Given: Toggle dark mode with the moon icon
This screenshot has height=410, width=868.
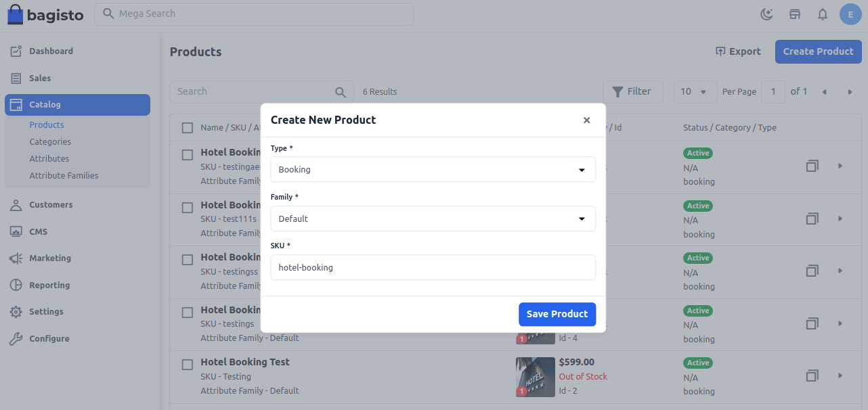Looking at the screenshot, I should pyautogui.click(x=766, y=14).
